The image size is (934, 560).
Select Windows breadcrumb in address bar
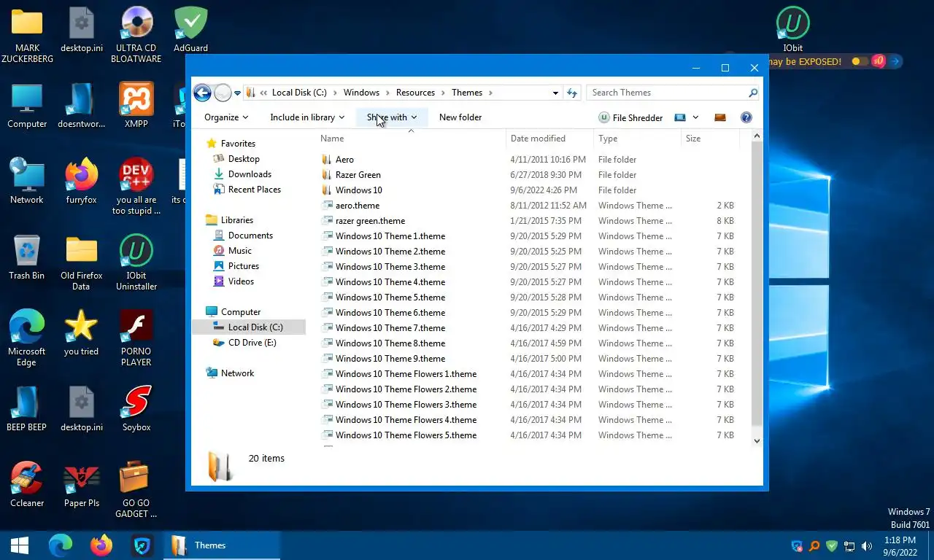click(x=361, y=93)
